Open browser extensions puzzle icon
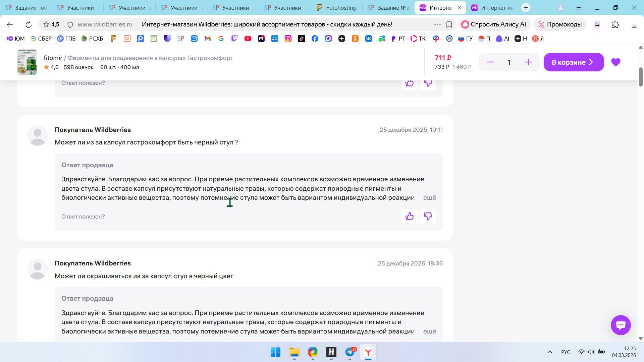The width and height of the screenshot is (644, 362). 615,24
